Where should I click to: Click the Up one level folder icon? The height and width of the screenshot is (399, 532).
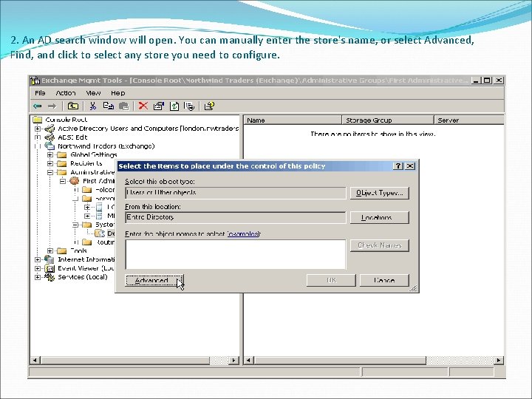(72, 106)
